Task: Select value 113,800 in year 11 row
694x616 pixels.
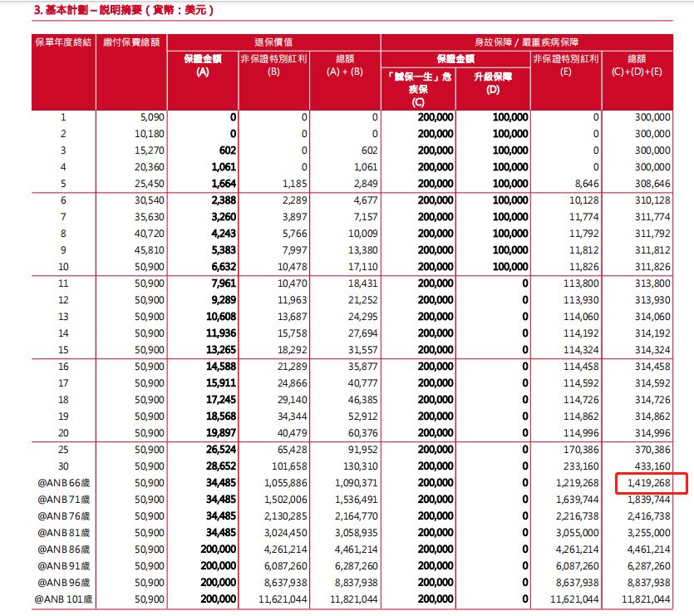Action: 581,283
